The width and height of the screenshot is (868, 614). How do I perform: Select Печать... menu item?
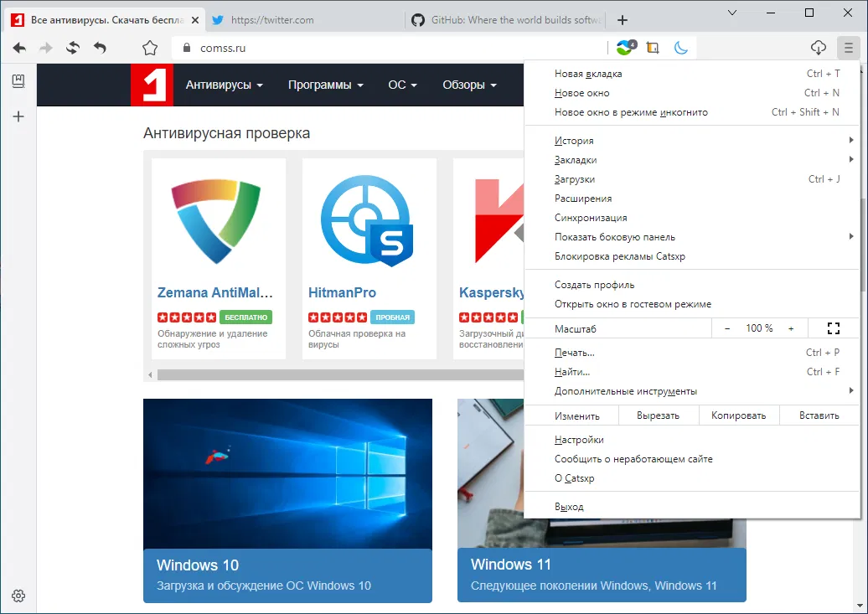pos(692,353)
